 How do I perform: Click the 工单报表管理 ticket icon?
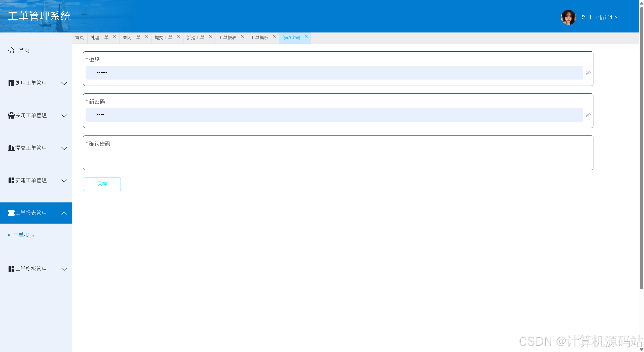click(11, 213)
